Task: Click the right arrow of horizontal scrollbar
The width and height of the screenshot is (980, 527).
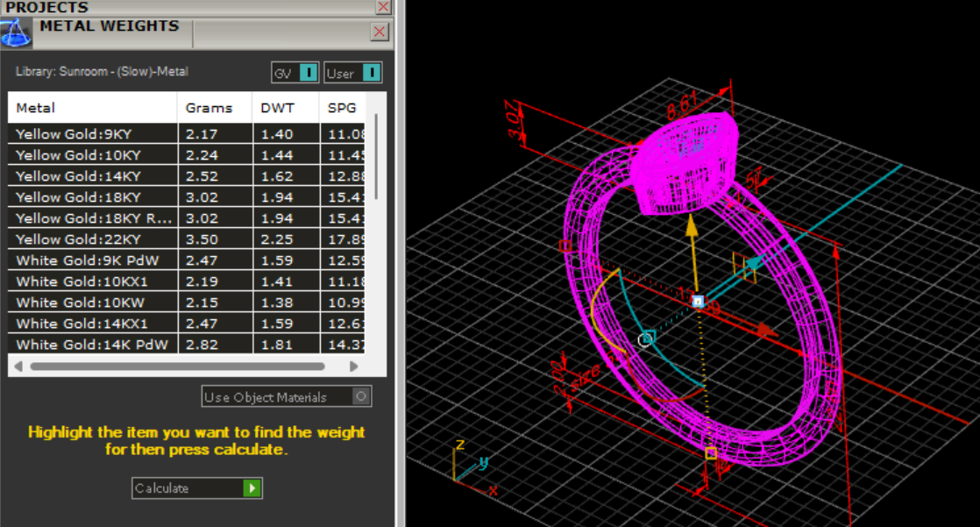Action: coord(354,367)
